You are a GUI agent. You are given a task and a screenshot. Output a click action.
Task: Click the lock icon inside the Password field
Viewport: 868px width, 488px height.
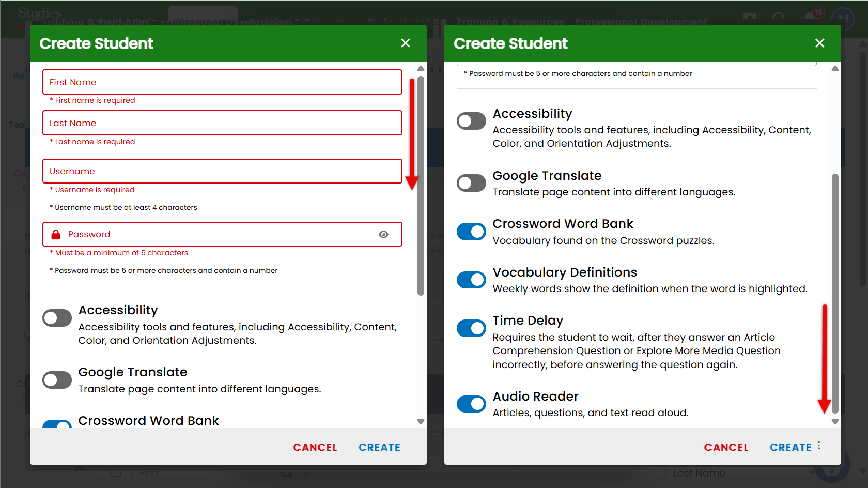(55, 234)
